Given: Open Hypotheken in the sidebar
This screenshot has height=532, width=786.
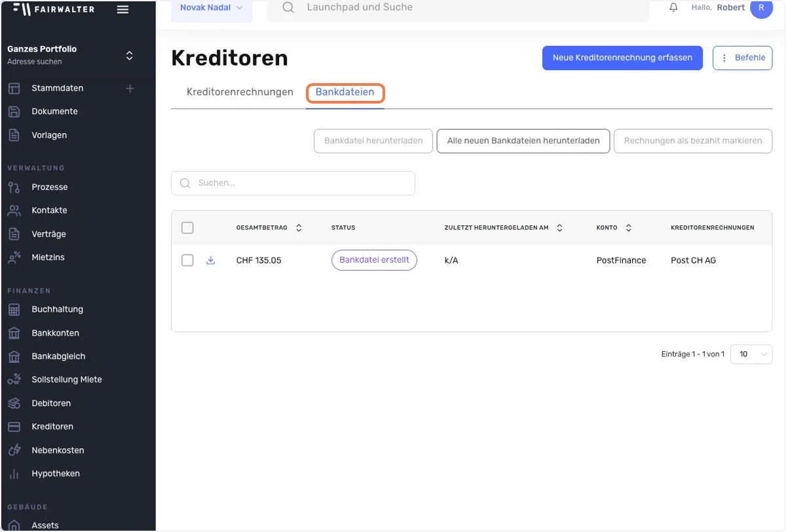Looking at the screenshot, I should pyautogui.click(x=56, y=474).
